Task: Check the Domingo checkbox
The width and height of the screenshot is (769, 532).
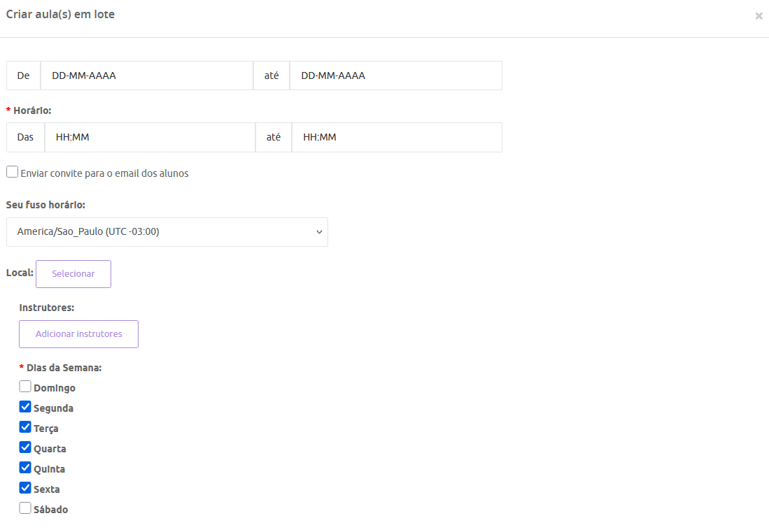Action: point(25,387)
